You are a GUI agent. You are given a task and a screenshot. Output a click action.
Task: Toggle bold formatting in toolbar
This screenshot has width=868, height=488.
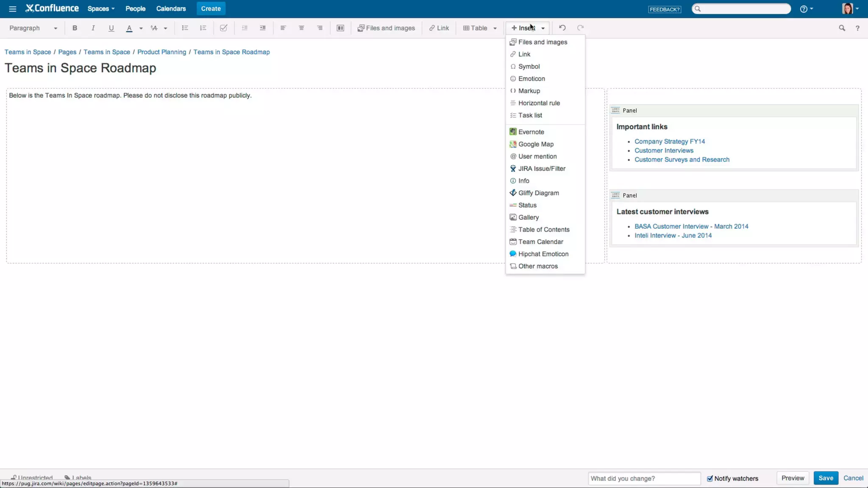[75, 28]
